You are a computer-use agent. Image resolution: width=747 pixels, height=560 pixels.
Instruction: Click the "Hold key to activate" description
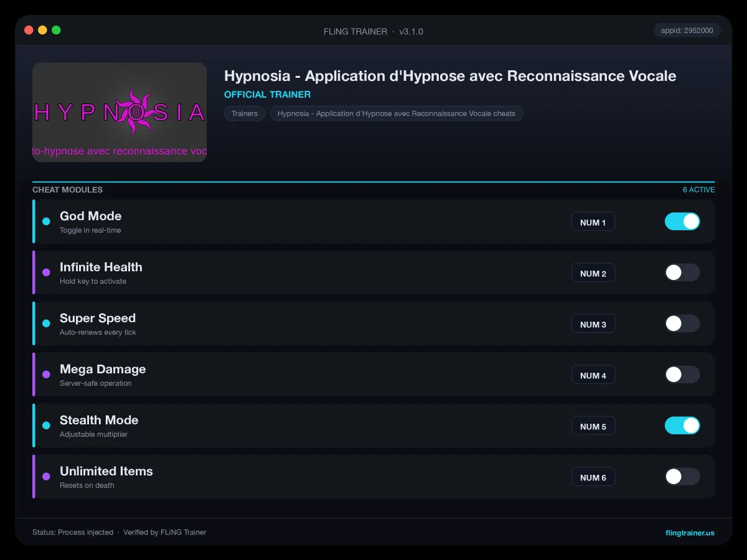tap(93, 281)
